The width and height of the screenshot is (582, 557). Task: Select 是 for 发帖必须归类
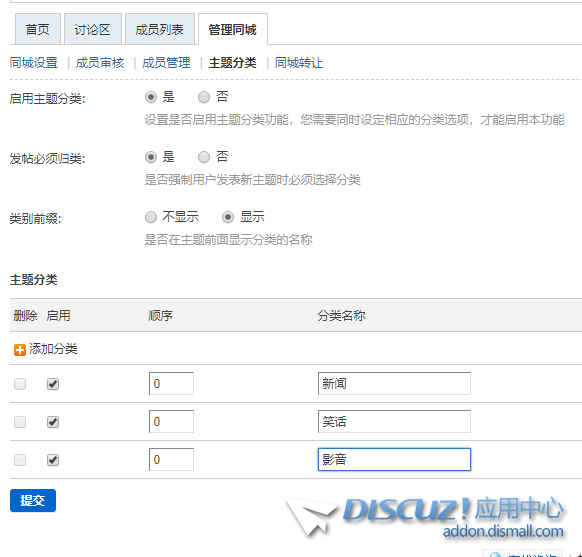coord(151,157)
